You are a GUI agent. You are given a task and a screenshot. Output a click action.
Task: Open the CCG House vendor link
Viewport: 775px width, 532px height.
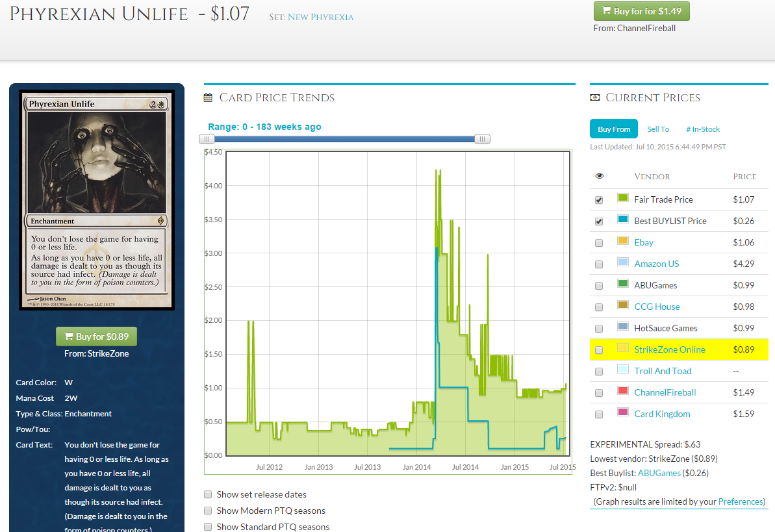(657, 307)
